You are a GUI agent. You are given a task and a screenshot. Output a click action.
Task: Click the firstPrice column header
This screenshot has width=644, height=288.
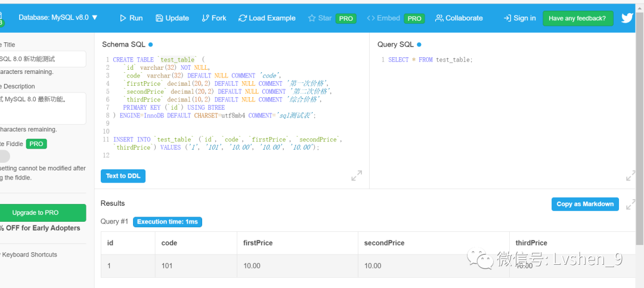258,243
